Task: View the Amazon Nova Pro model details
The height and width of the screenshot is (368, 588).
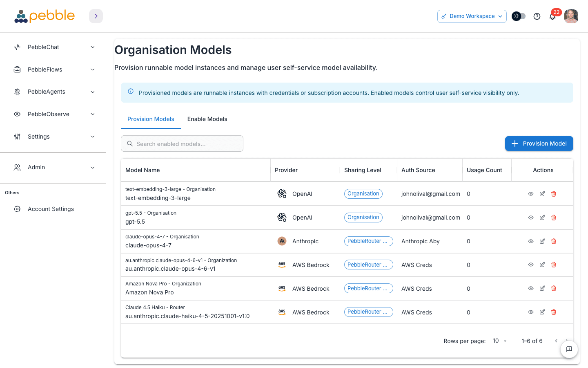Action: [x=531, y=288]
